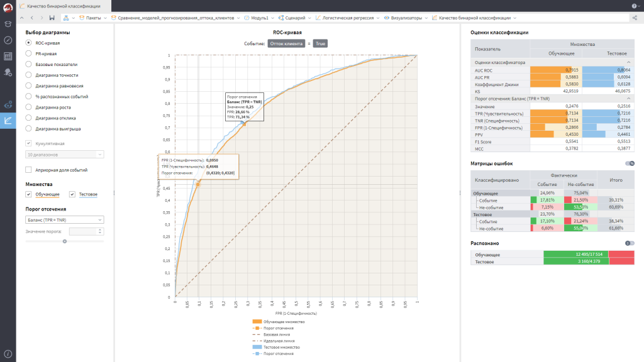Viewport: 644px width, 362px height.
Task: Click the save icon in the toolbar
Action: pos(52,18)
